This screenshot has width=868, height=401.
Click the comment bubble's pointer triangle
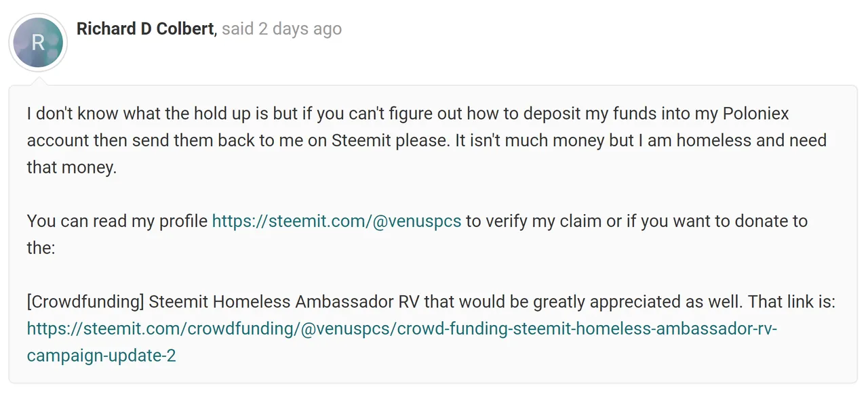tap(38, 81)
